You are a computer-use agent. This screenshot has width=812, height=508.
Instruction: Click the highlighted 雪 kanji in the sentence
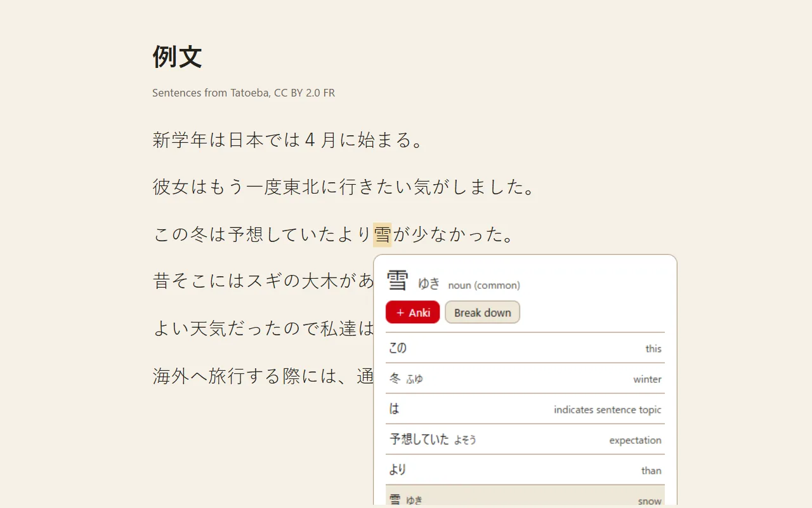[x=383, y=234]
